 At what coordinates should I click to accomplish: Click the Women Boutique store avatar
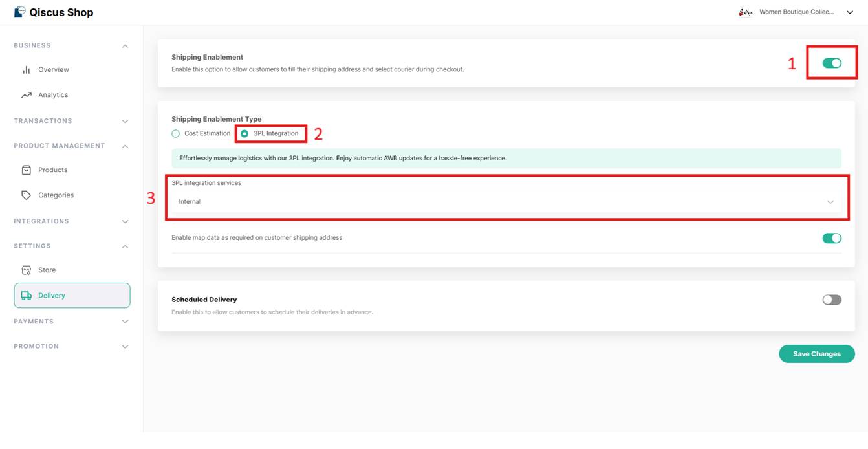tap(746, 12)
